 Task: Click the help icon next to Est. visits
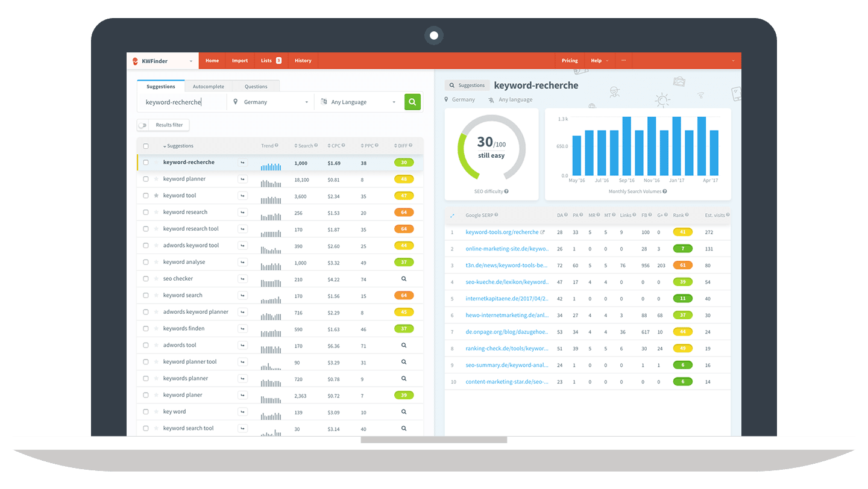pos(728,215)
